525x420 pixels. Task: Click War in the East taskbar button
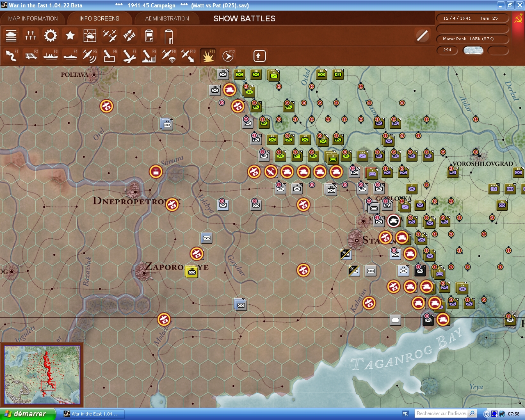(93, 414)
